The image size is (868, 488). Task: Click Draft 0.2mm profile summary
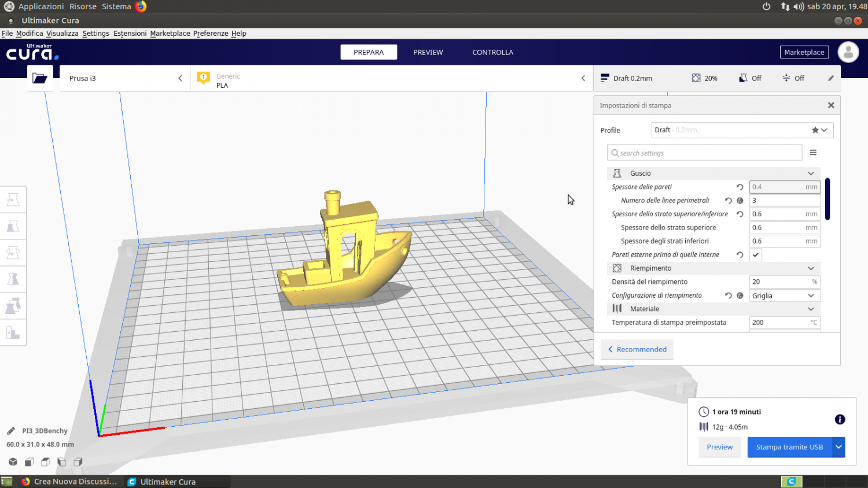pyautogui.click(x=627, y=78)
